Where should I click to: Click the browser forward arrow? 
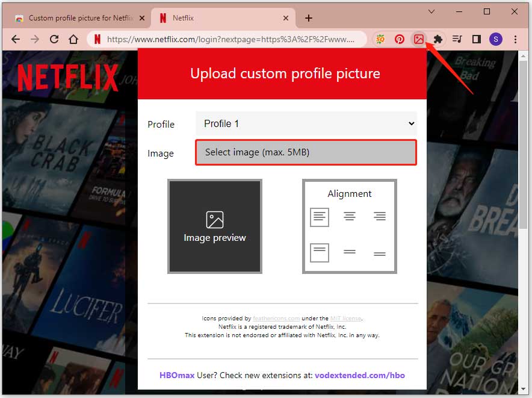pyautogui.click(x=35, y=39)
